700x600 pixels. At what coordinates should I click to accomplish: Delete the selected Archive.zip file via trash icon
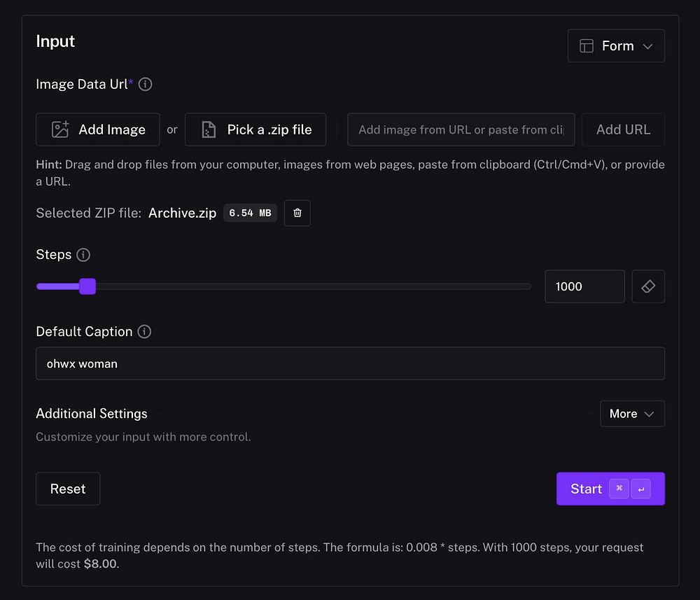297,213
